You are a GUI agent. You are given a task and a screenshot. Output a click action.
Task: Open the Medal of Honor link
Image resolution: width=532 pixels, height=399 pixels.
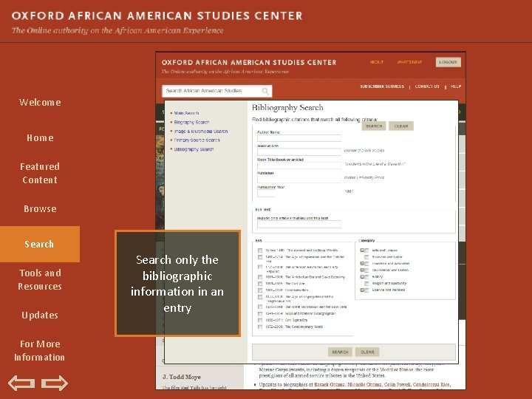[396, 370]
